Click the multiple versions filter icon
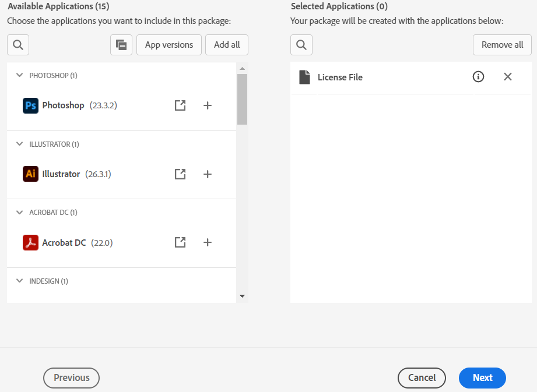 pyautogui.click(x=121, y=44)
